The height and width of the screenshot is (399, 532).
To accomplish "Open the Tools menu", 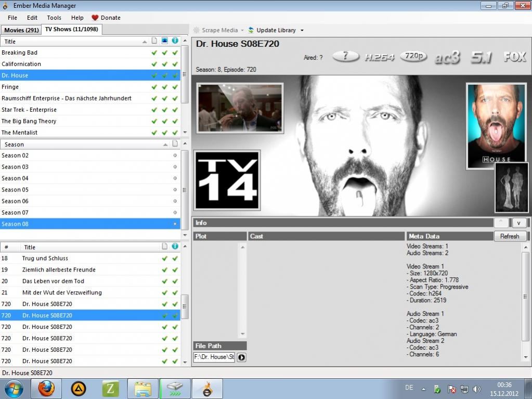I will (54, 18).
